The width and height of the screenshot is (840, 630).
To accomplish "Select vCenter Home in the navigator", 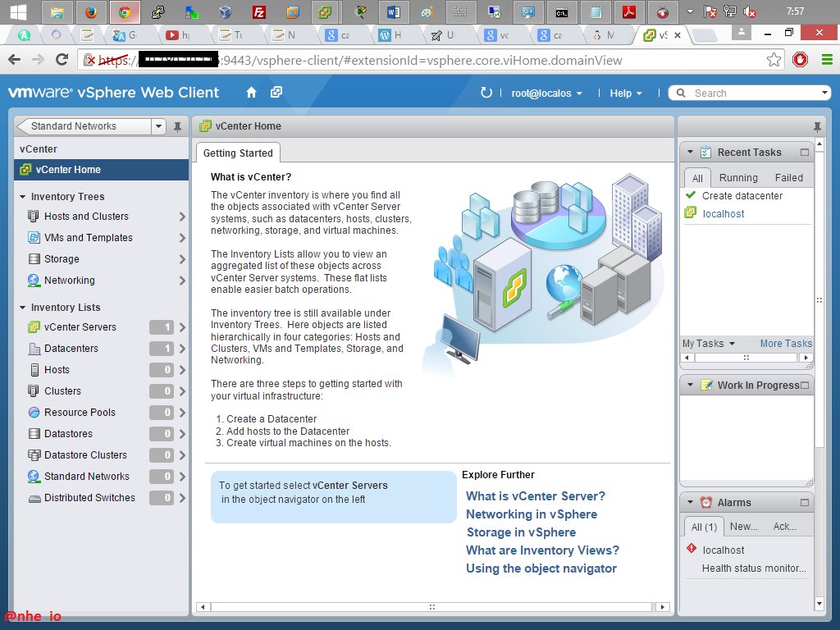I will (101, 170).
